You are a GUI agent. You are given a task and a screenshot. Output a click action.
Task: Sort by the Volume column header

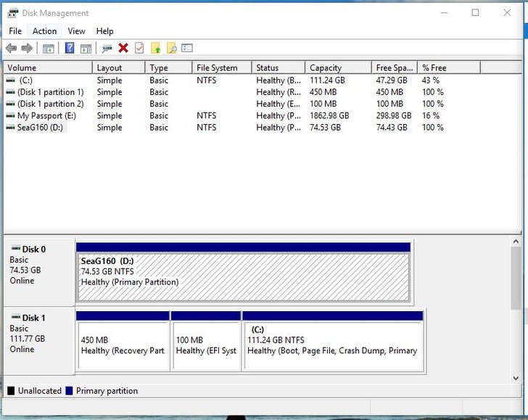click(x=48, y=67)
